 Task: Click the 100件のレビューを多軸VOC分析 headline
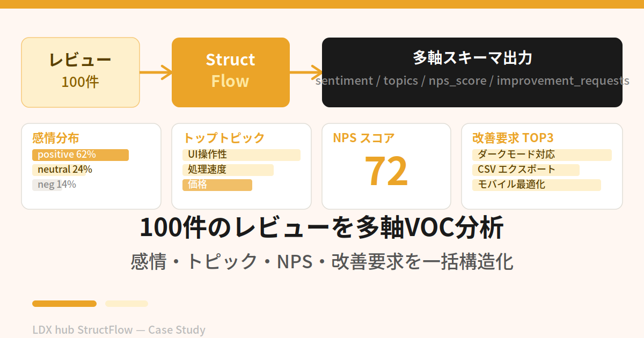(322, 228)
